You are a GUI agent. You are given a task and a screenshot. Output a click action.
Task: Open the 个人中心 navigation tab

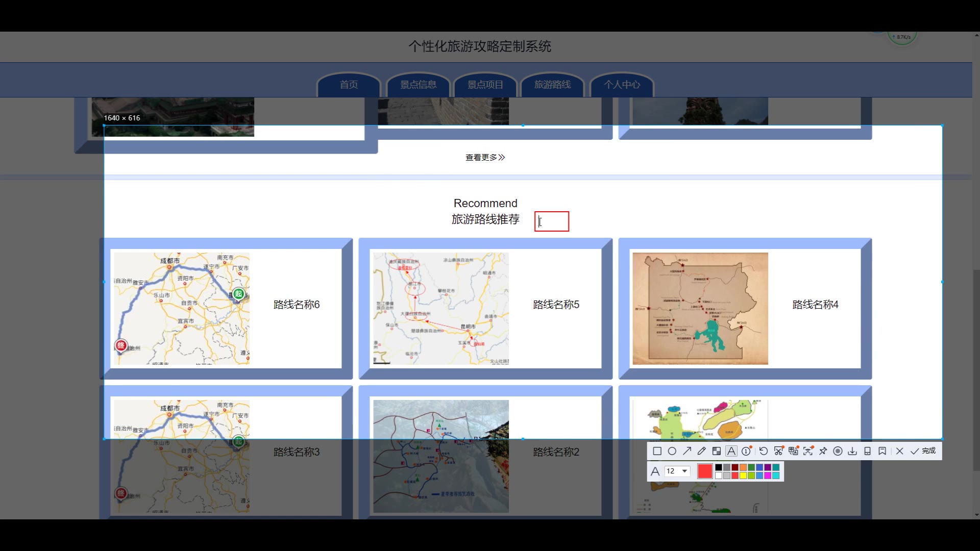coord(622,85)
